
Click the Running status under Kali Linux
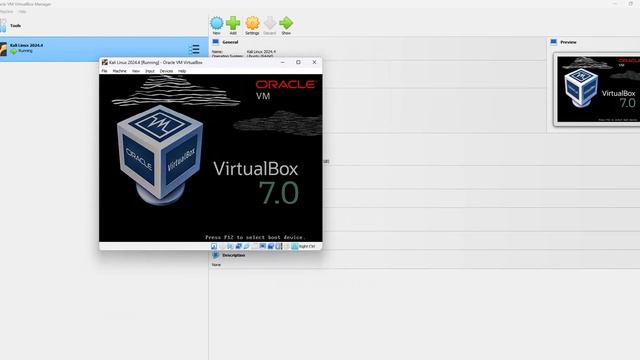pyautogui.click(x=25, y=51)
